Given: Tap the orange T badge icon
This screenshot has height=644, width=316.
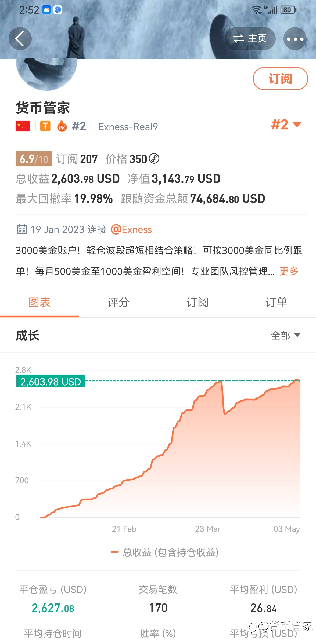Looking at the screenshot, I should pos(45,126).
